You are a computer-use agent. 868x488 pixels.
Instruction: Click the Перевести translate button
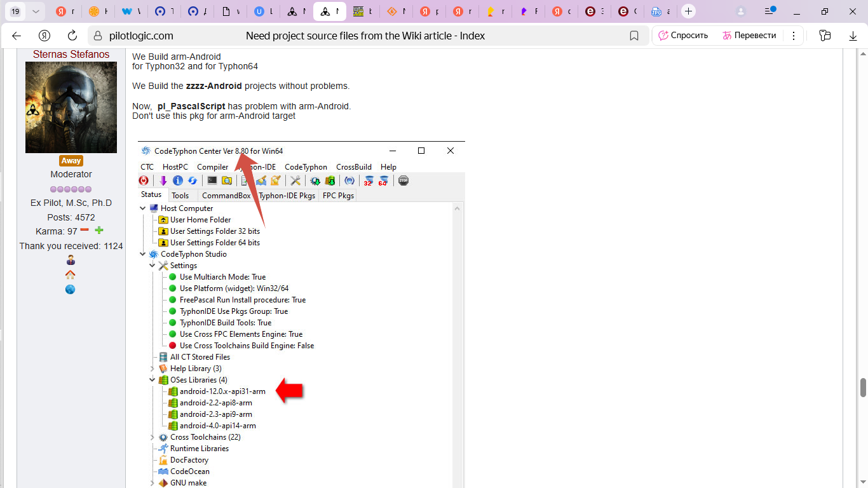(x=749, y=36)
